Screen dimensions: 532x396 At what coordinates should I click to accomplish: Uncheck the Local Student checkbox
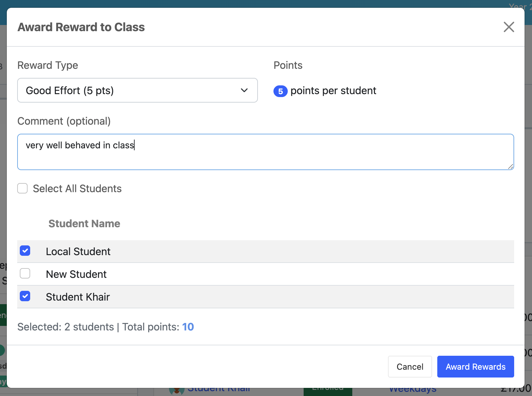[x=25, y=251]
